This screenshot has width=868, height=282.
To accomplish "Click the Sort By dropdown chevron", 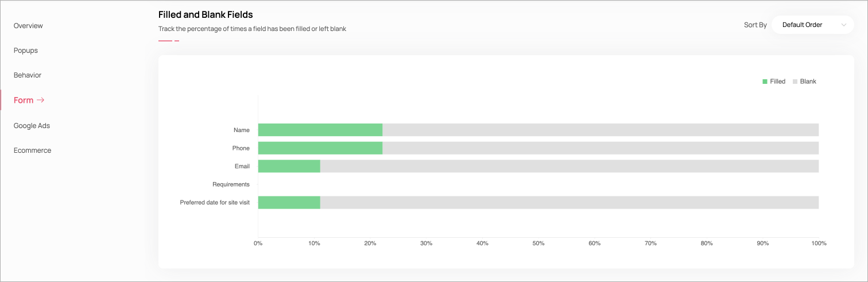I will point(843,25).
